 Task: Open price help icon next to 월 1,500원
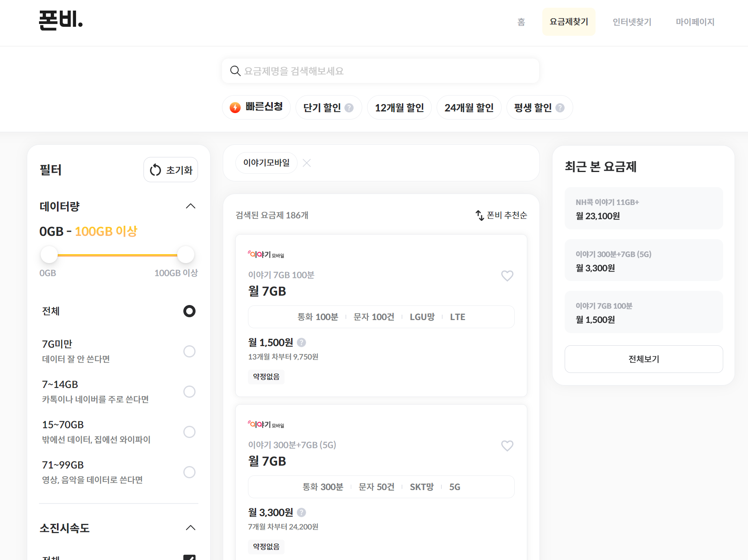click(x=301, y=342)
